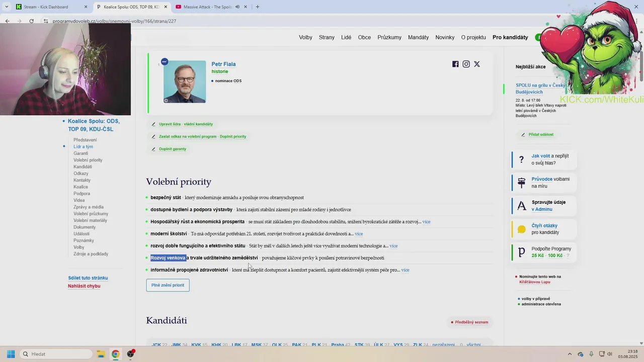Go to Garanti in the sidebar

point(80,153)
